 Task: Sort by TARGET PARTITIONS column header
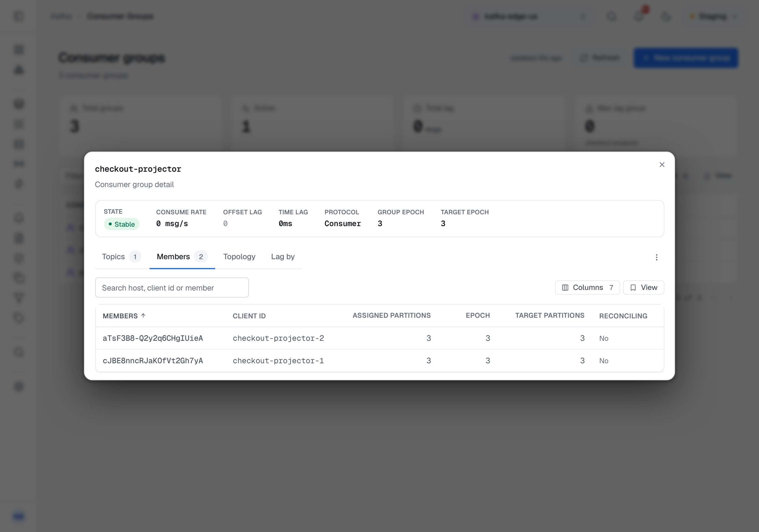(x=550, y=315)
